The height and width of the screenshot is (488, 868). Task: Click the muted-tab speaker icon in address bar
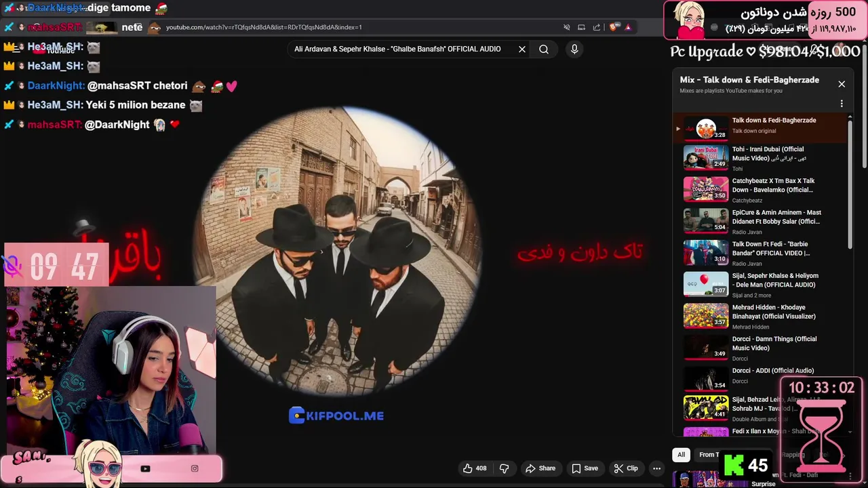567,27
